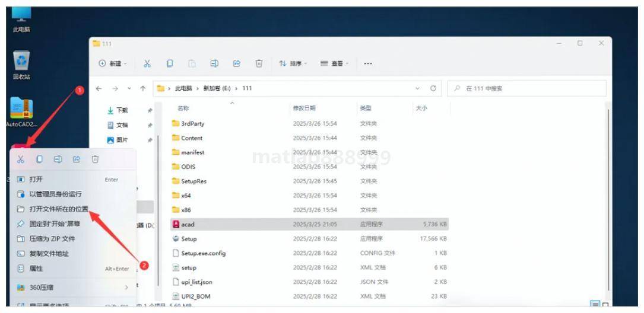Click the Cut icon in context menu
Image resolution: width=644 pixels, height=313 pixels.
(21, 159)
